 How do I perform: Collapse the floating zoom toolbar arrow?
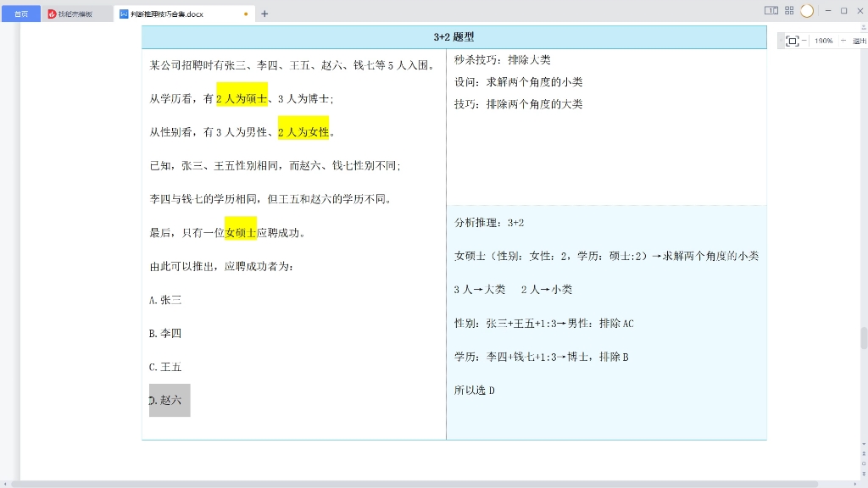point(781,40)
